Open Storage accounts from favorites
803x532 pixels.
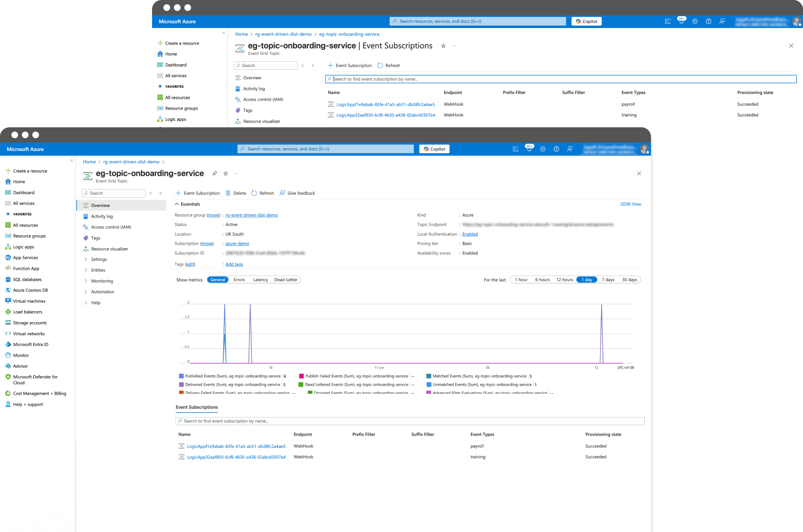click(x=29, y=323)
